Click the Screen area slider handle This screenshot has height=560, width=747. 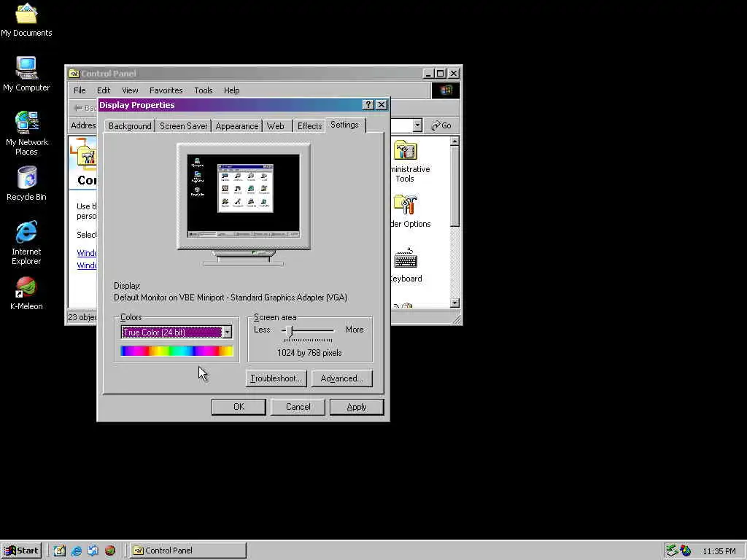289,332
